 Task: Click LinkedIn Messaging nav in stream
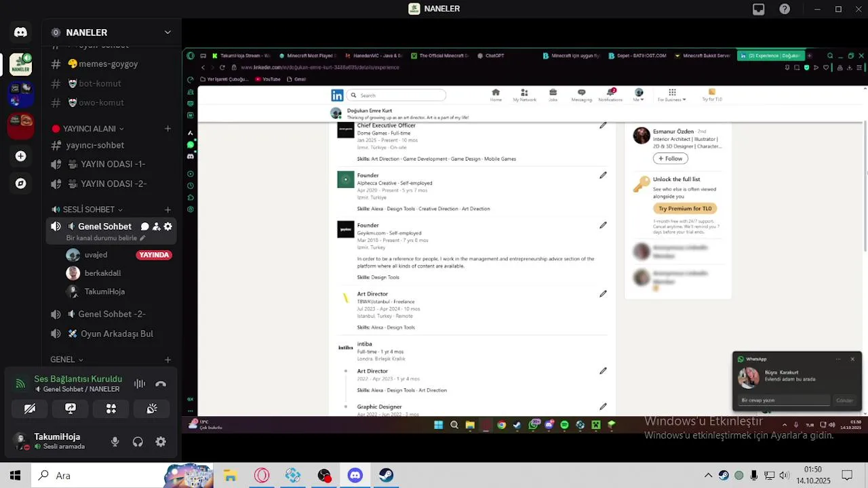click(x=581, y=96)
